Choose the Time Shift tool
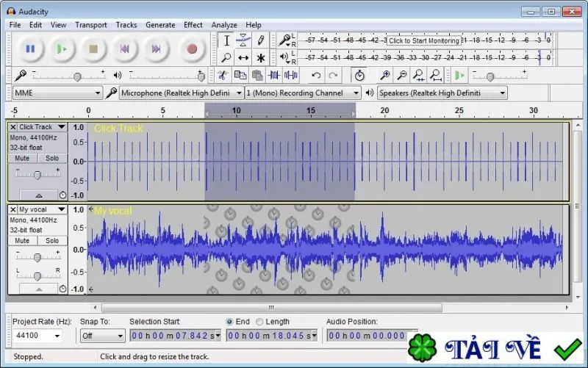Screen dimensions: 588x368 coord(243,58)
